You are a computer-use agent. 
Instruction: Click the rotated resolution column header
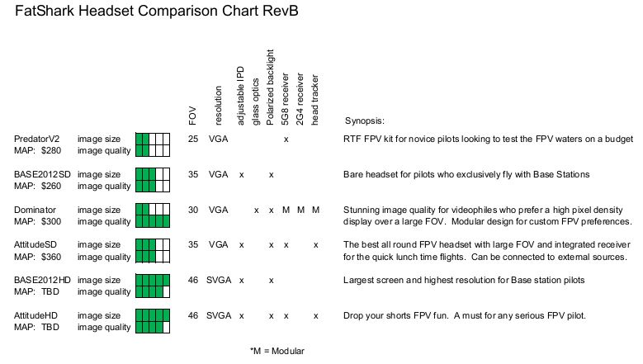point(219,103)
